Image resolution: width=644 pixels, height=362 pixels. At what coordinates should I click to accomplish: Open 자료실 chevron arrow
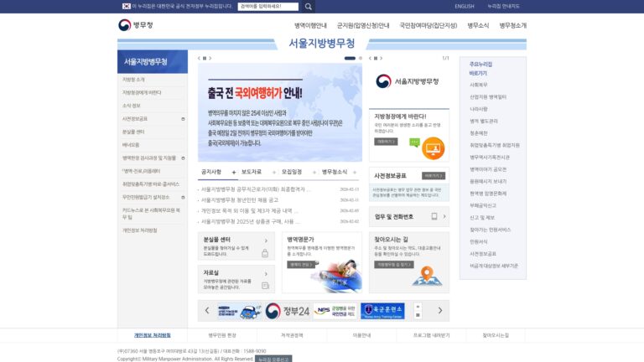[x=266, y=274]
